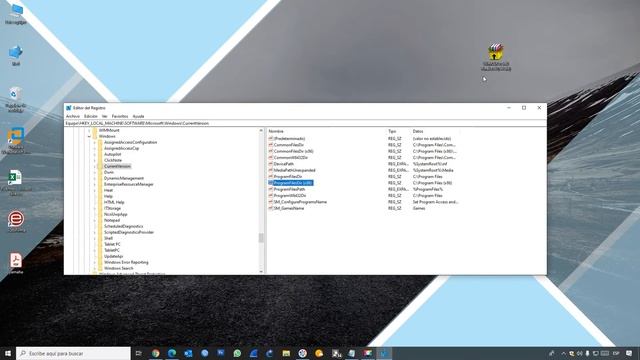Open Google Chrome from the taskbar
The height and width of the screenshot is (360, 640).
coord(156,353)
